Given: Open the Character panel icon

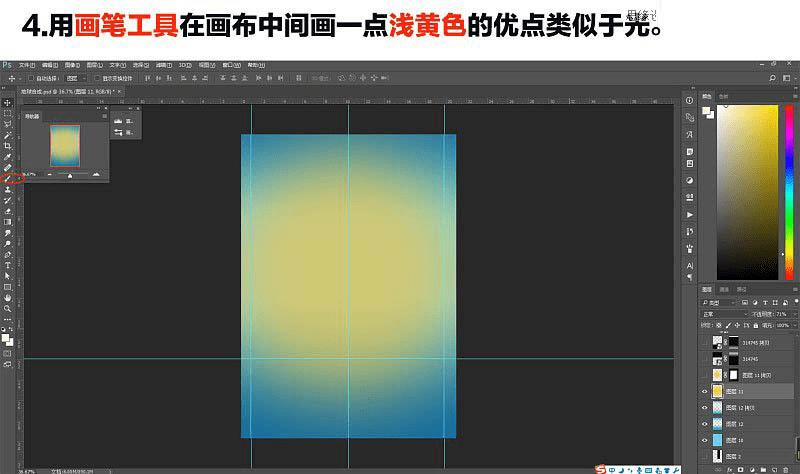Looking at the screenshot, I should tap(689, 266).
